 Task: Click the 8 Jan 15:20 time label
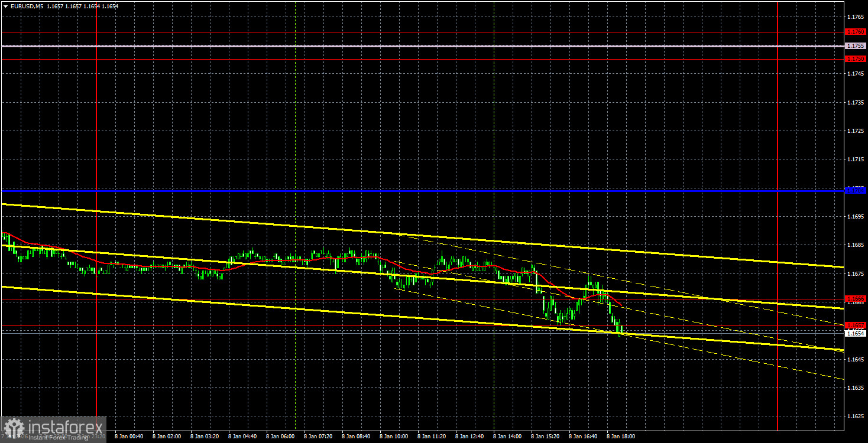tap(545, 437)
